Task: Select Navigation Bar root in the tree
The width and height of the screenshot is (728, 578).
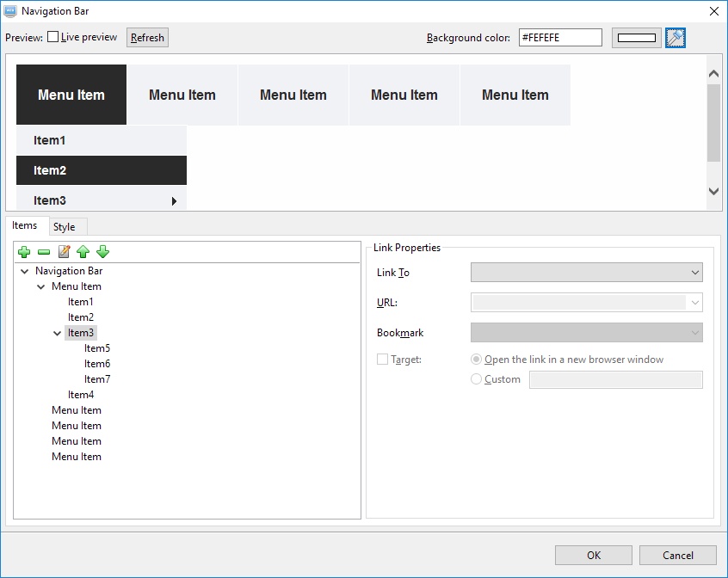Action: 69,271
